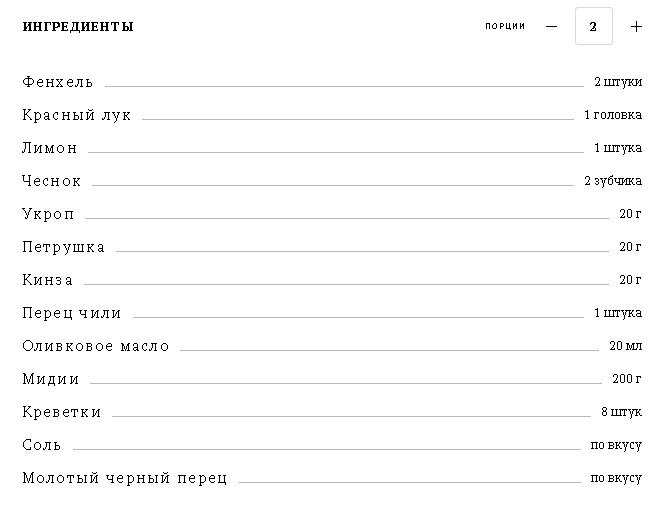
Task: Increase portions with the plus icon
Action: click(x=636, y=27)
